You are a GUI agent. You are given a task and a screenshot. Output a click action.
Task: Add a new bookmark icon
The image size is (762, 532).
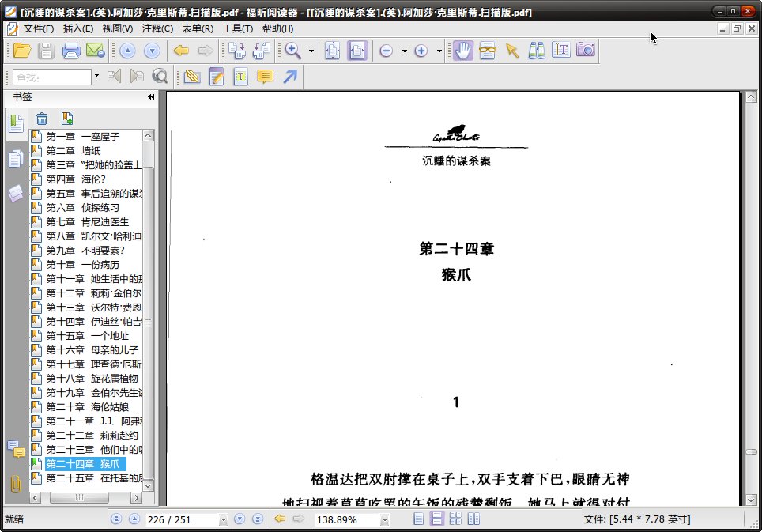(67, 118)
